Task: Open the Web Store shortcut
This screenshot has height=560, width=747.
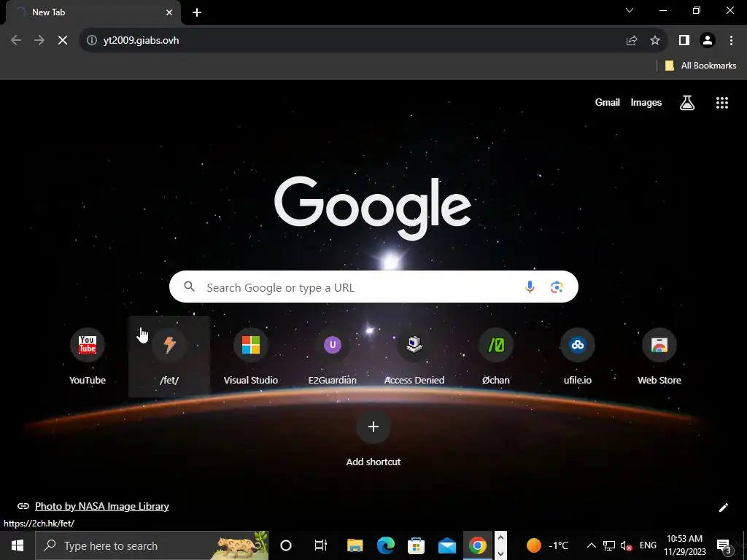Action: click(x=659, y=356)
